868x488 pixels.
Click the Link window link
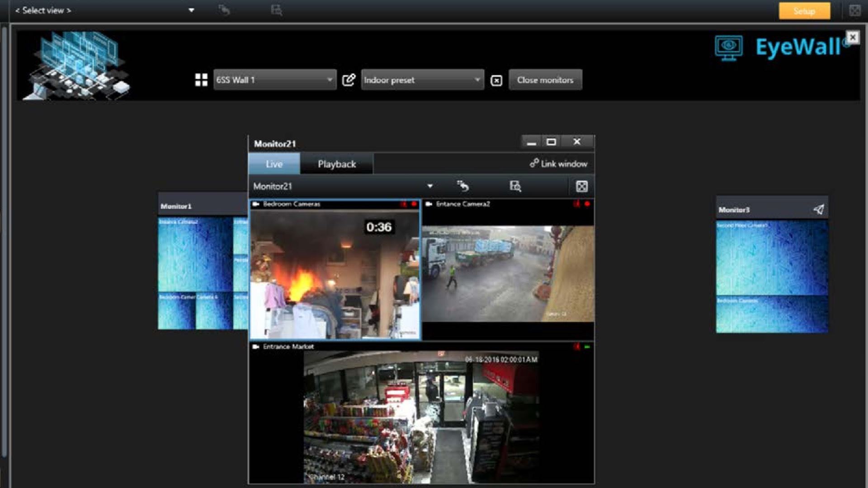coord(559,164)
